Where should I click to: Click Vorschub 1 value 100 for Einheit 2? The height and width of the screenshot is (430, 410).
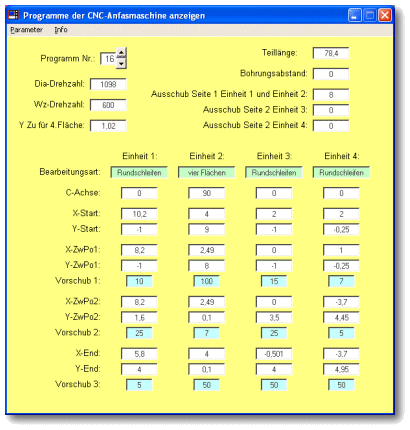coord(207,281)
